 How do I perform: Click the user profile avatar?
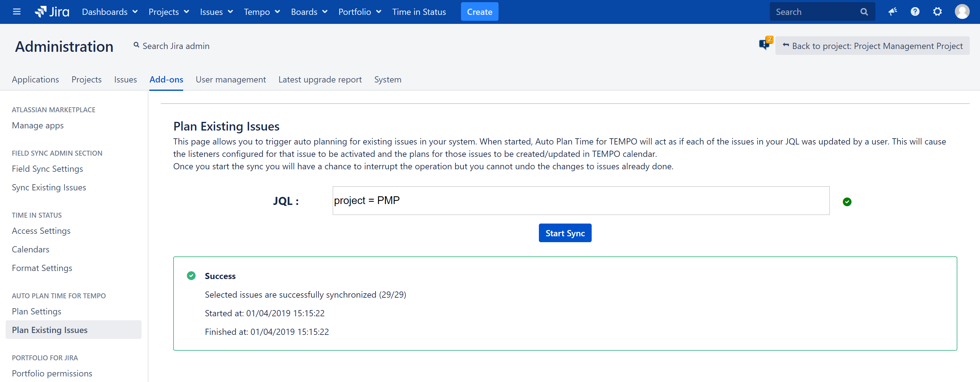[x=962, y=12]
